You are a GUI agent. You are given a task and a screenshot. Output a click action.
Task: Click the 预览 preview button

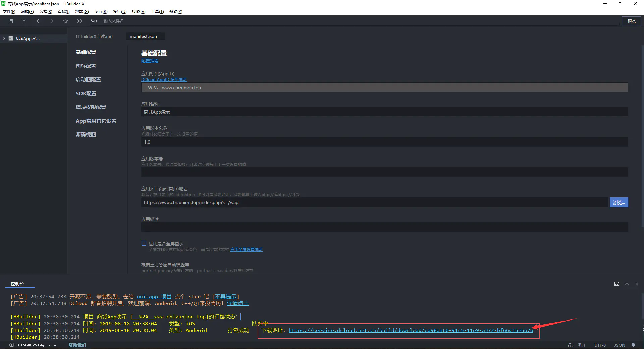click(632, 21)
